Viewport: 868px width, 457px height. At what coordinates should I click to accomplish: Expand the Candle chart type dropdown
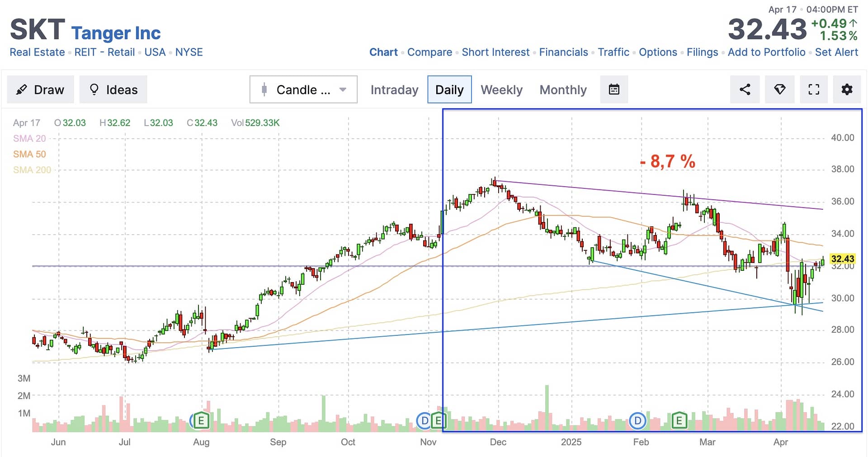point(303,90)
